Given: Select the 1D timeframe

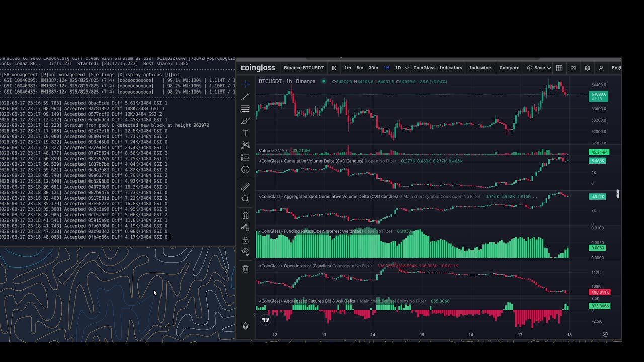Looking at the screenshot, I should pyautogui.click(x=398, y=68).
